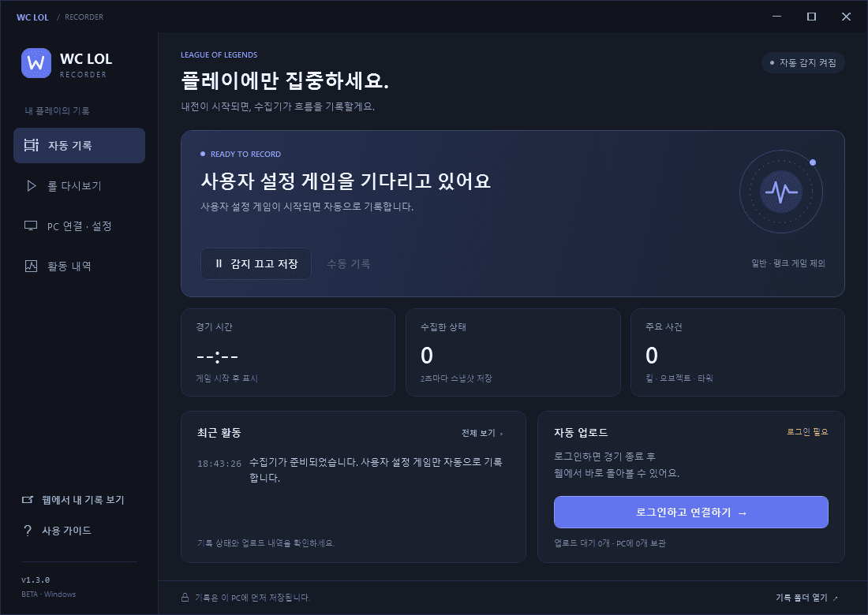Click the 경기 시간 stat card
Image resolution: width=868 pixels, height=615 pixels.
pos(288,352)
